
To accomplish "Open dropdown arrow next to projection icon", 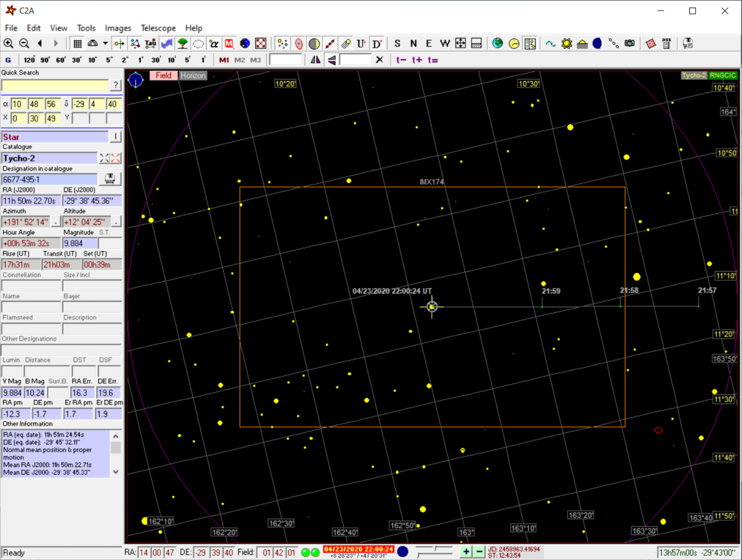I will [x=105, y=43].
